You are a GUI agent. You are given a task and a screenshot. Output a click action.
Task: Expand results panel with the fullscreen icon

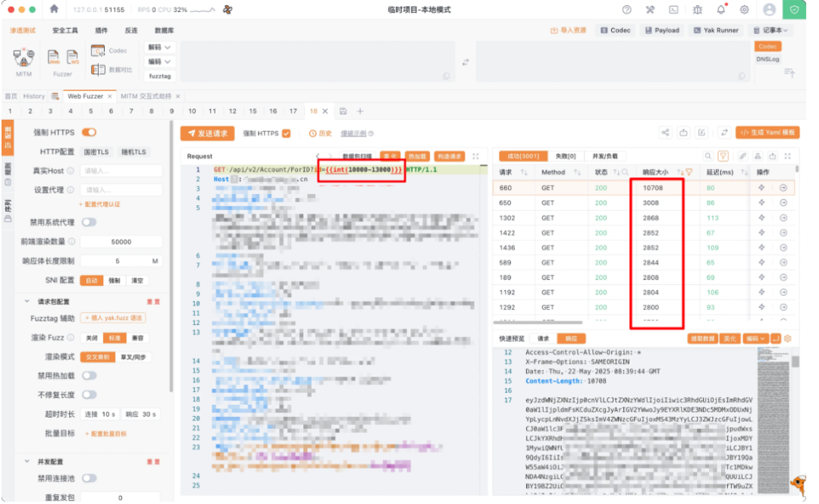point(788,156)
